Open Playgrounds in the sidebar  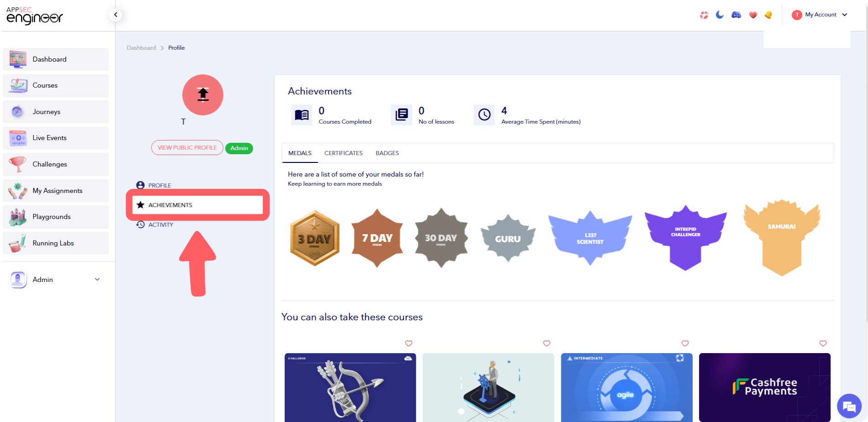coord(52,217)
